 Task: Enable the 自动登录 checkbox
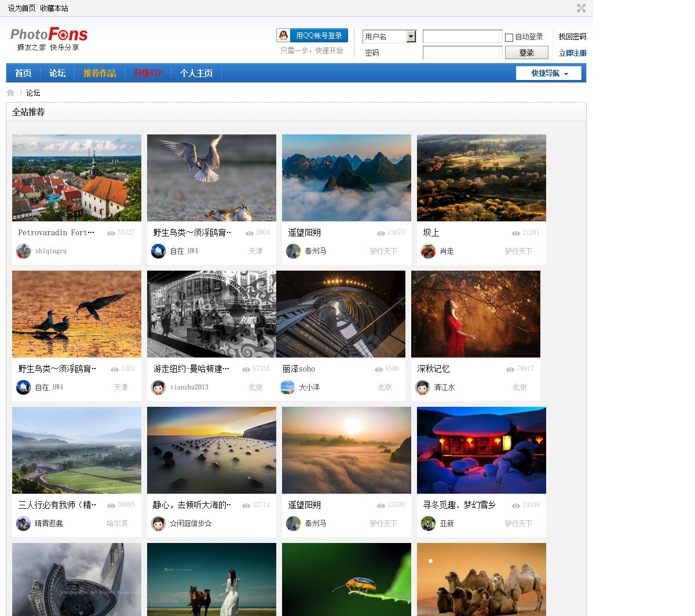[509, 37]
